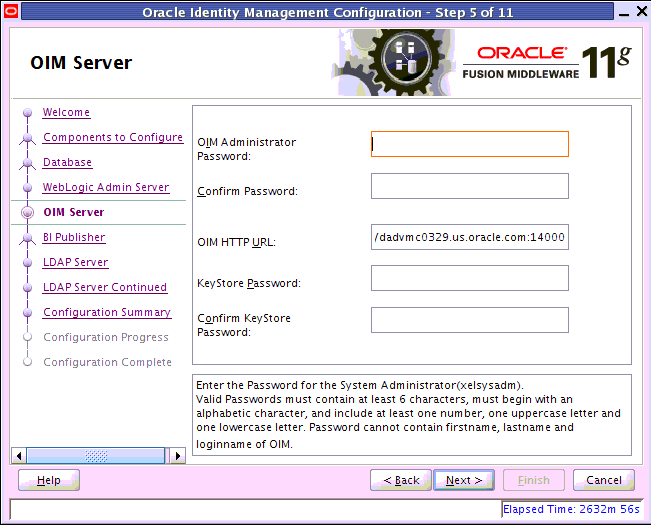Open the Database step link
This screenshot has width=651, height=525.
point(67,162)
